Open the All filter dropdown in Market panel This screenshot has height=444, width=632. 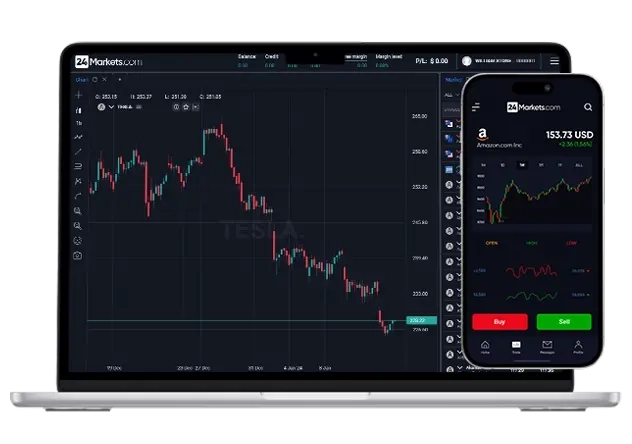pyautogui.click(x=451, y=95)
